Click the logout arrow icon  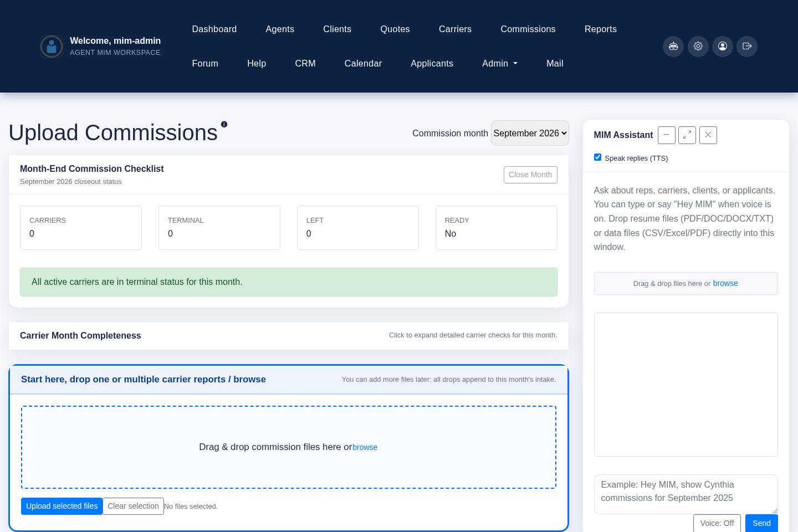747,46
